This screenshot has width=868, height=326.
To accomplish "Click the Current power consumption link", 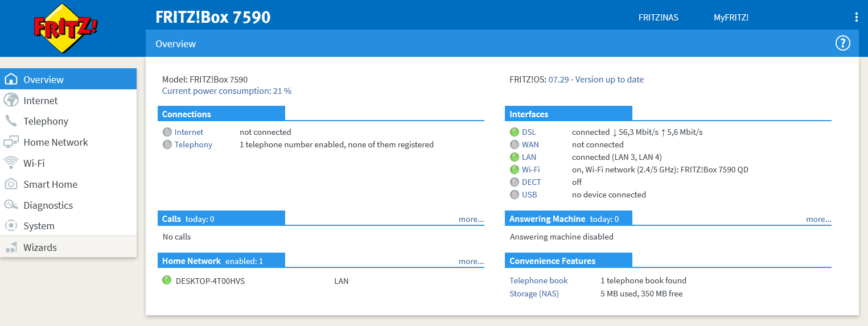I will point(227,91).
